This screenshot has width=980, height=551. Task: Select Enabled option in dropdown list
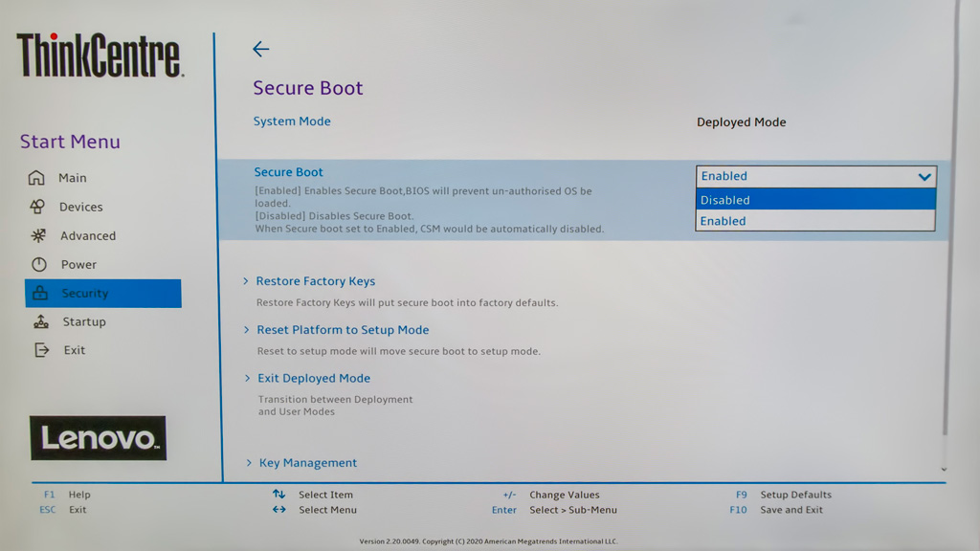click(x=815, y=221)
